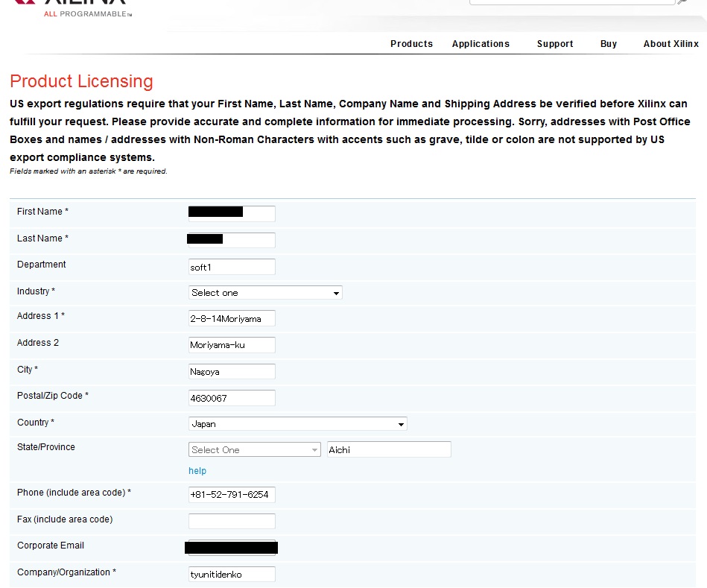Click the help link under State/Province
Screen dimensions: 707x588
pyautogui.click(x=197, y=471)
